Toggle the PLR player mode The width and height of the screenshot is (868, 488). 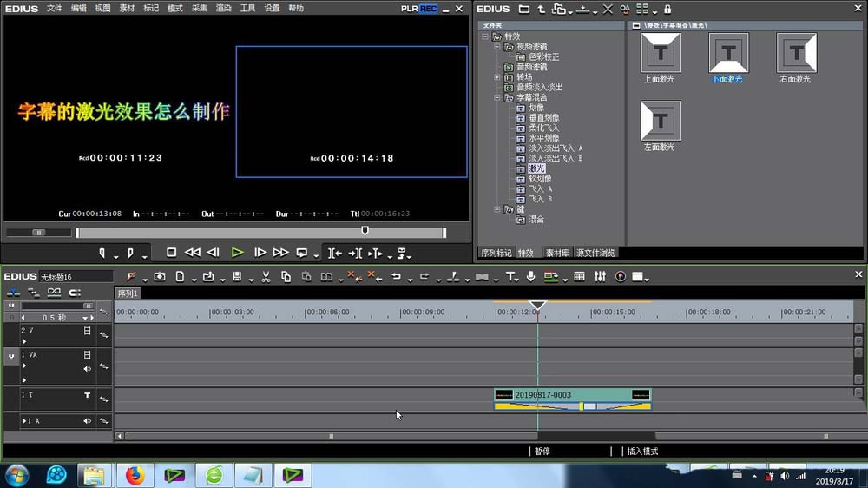[409, 9]
